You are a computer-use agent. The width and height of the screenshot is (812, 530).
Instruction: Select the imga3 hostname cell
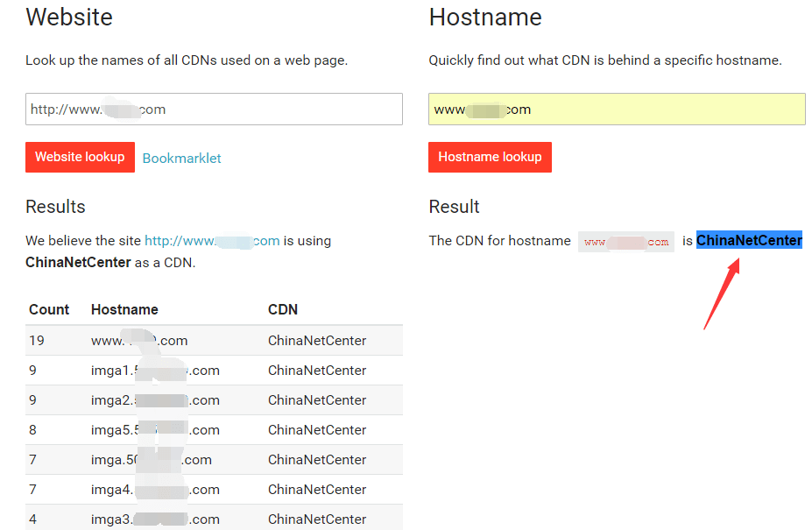(155, 519)
